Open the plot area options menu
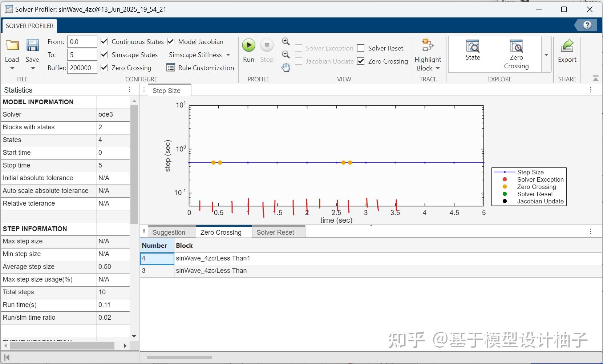603x364 pixels. 591,90
